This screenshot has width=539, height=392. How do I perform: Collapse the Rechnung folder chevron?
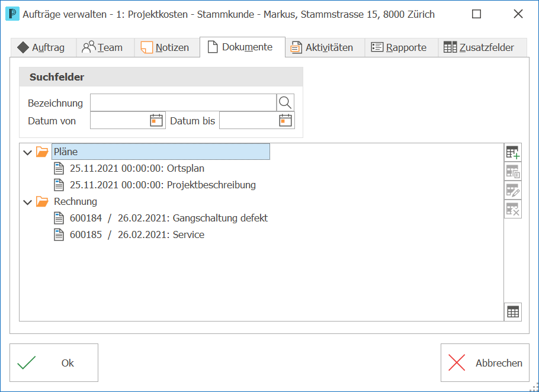(27, 202)
